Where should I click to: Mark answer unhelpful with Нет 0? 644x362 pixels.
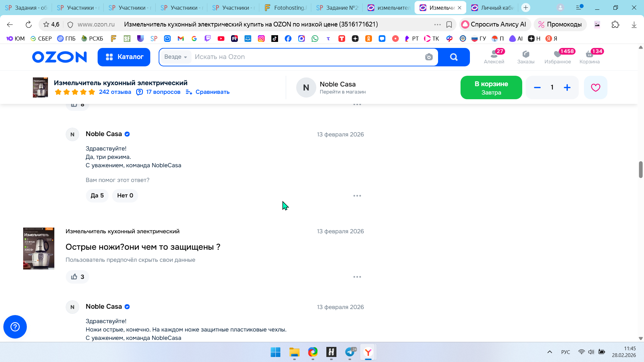pyautogui.click(x=125, y=195)
